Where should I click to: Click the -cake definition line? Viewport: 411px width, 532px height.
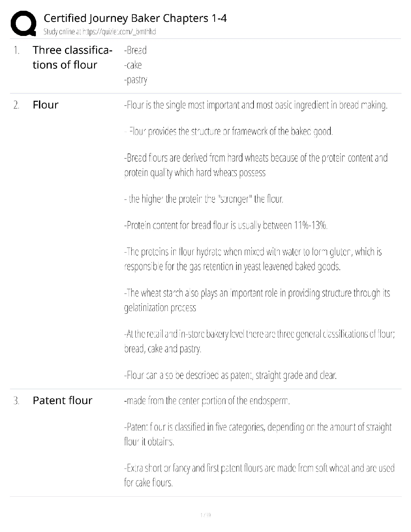(133, 65)
